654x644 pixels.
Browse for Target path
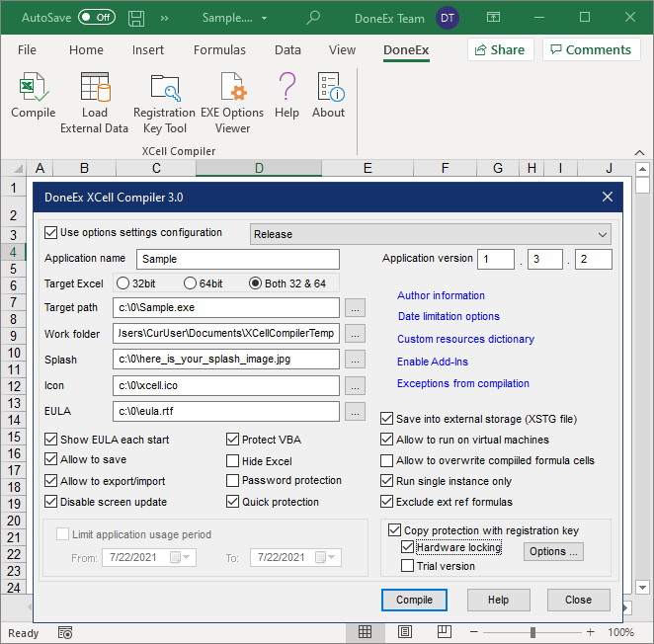[x=355, y=308]
